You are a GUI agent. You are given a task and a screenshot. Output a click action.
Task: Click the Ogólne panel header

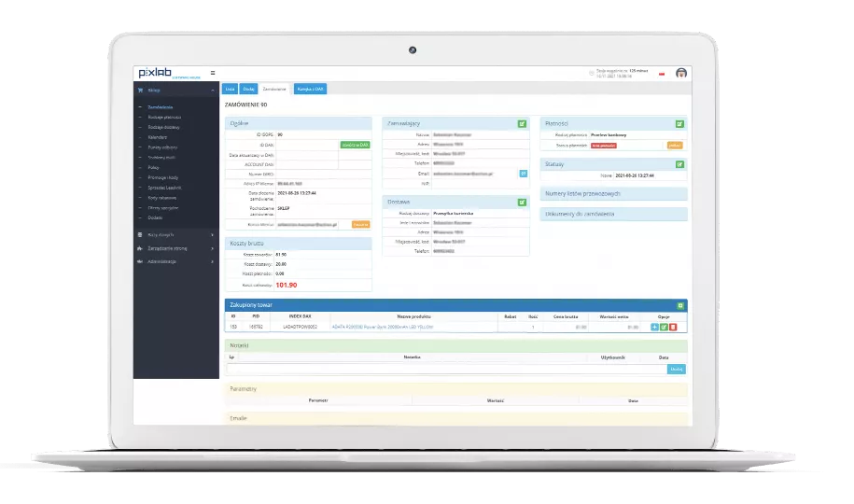(x=299, y=124)
